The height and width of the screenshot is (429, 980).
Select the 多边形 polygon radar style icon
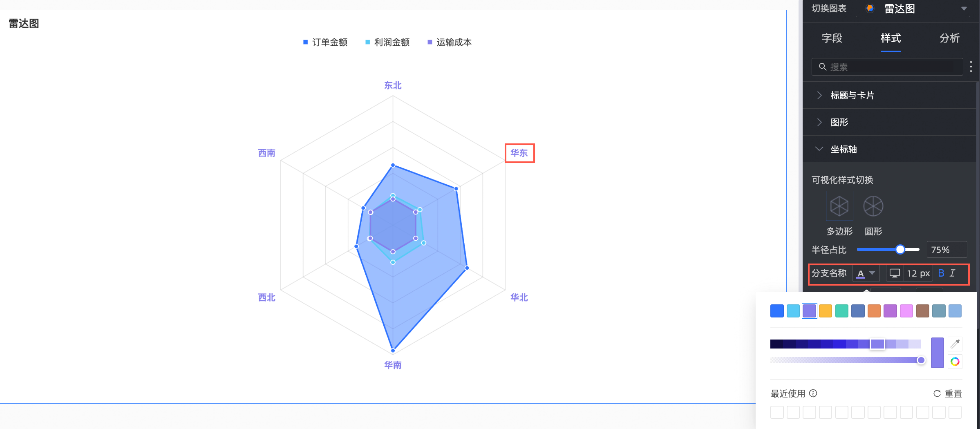[x=839, y=206]
